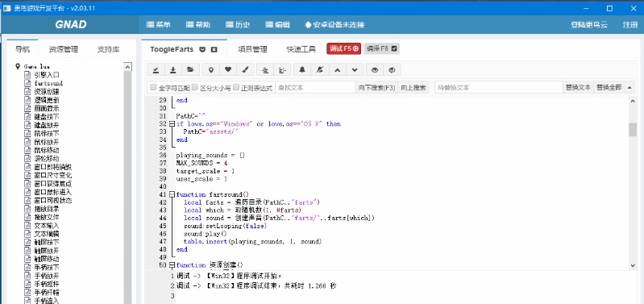This screenshot has width=644, height=304.
Task: Click the down chevron toolbar icon
Action: (x=355, y=70)
